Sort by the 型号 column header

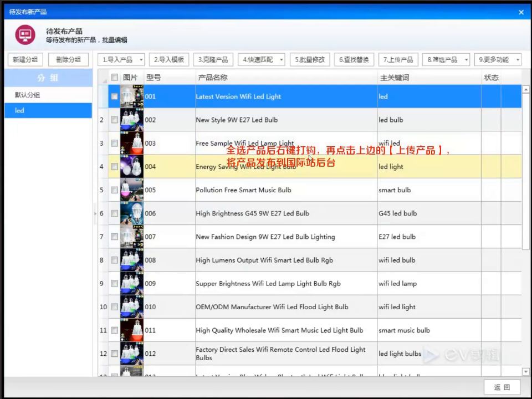click(170, 78)
